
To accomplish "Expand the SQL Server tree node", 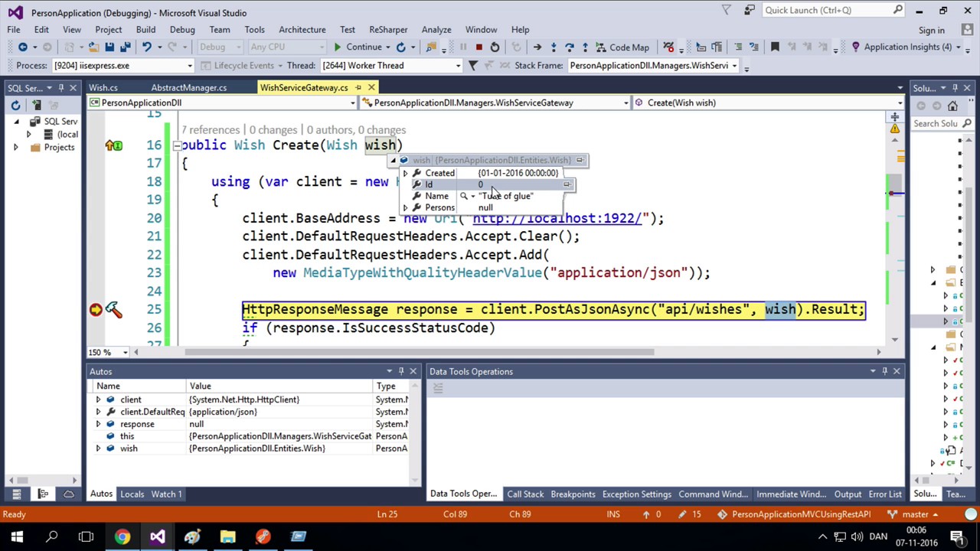I will (x=16, y=122).
